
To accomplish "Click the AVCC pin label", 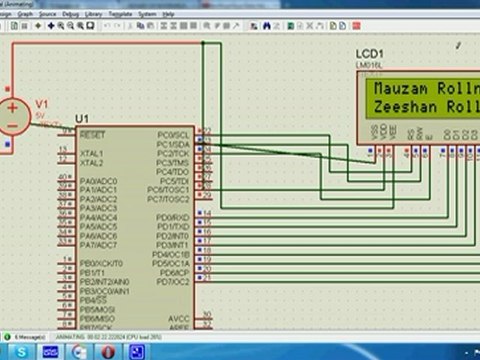I will click(x=179, y=319).
